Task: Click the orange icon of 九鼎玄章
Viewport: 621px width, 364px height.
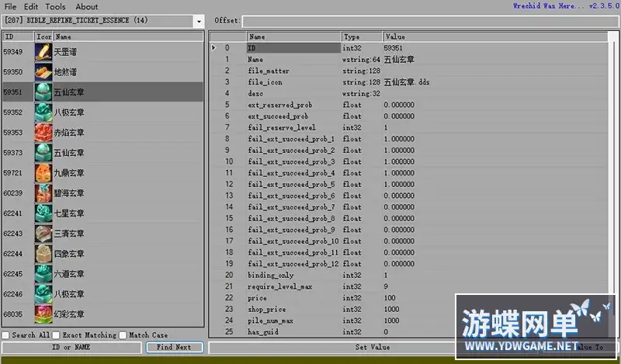Action: 43,173
